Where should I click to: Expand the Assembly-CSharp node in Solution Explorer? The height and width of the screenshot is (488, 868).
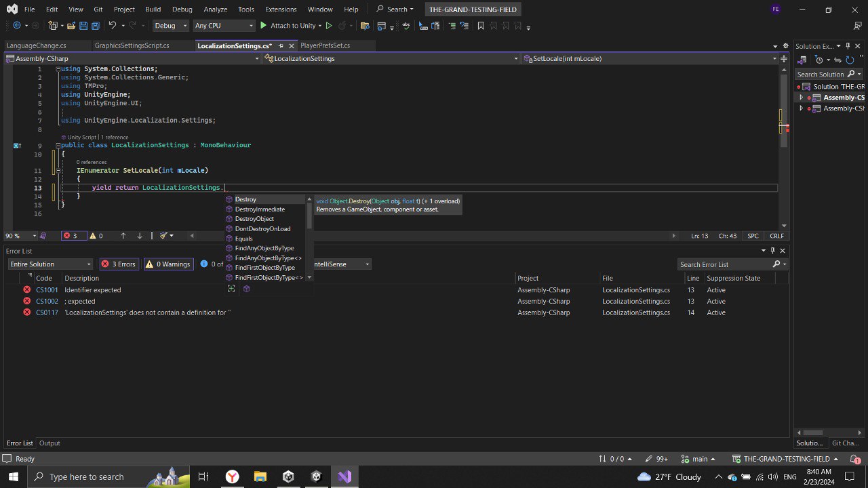tap(801, 97)
